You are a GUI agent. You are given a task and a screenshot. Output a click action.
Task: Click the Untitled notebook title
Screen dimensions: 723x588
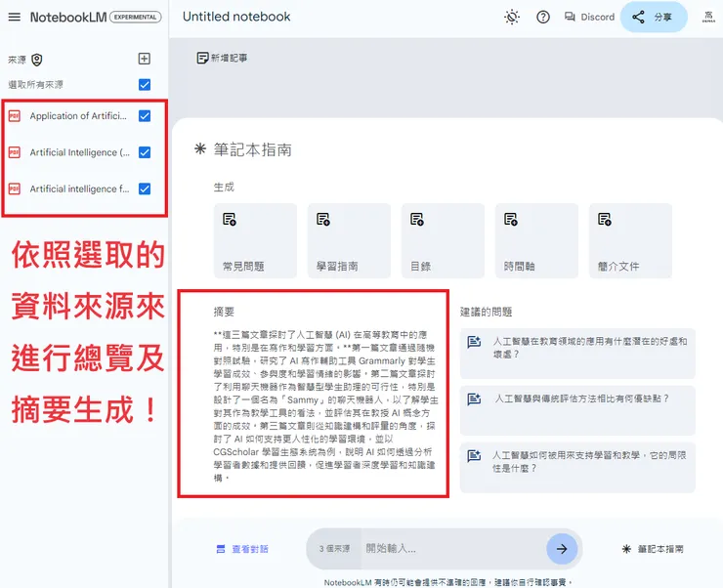click(x=236, y=17)
